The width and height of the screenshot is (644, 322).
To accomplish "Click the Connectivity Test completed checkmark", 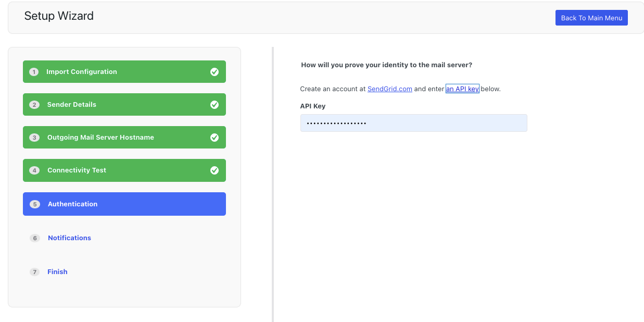I will [x=214, y=170].
